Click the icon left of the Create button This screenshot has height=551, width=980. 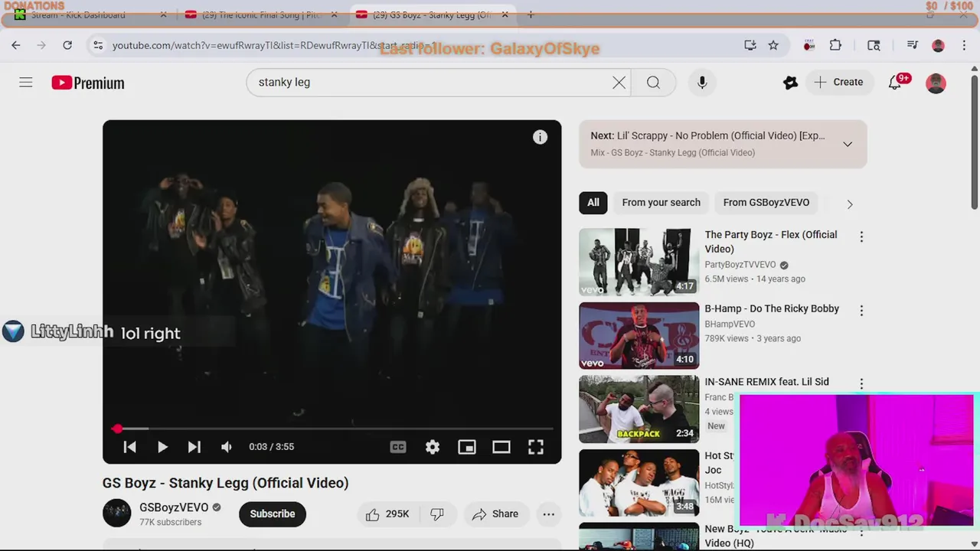pos(791,83)
